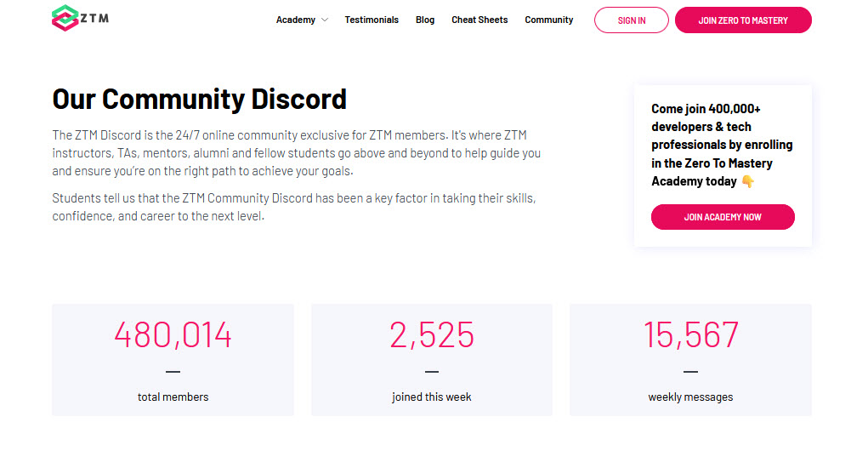Viewport: 868px width, 451px height.
Task: Click the Our Community Discord heading
Action: click(x=199, y=100)
